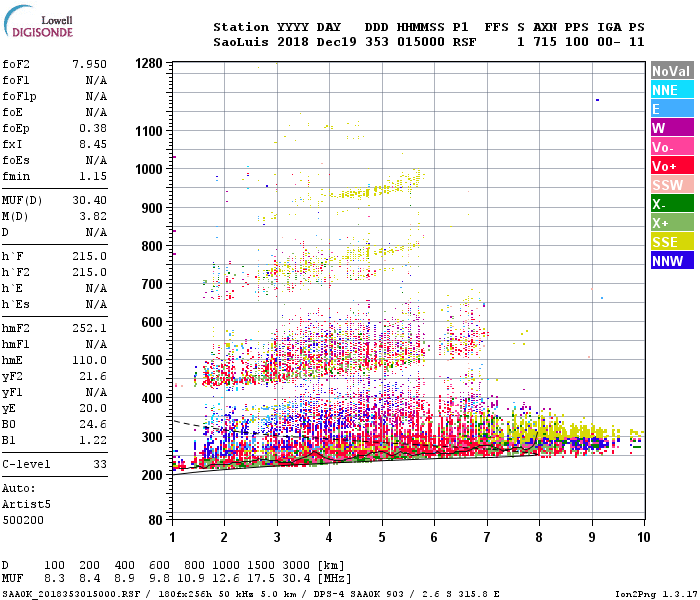Click the RSF program type text
The height and width of the screenshot is (600, 700).
point(464,42)
